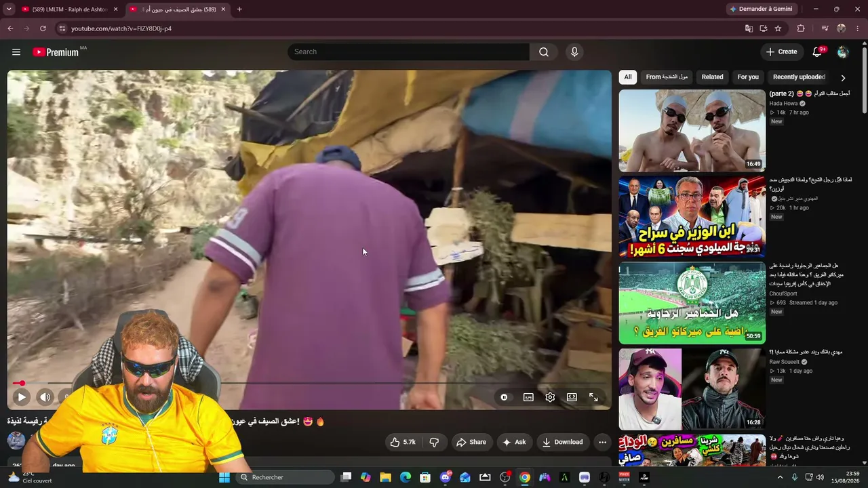
Task: Click Demander à Gemini button
Action: click(x=760, y=9)
